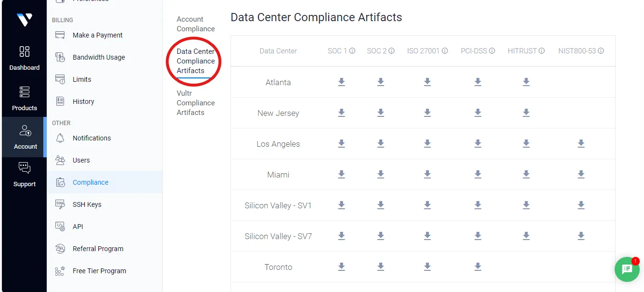Download Toronto PCI-DSS artifact
The width and height of the screenshot is (644, 292).
(478, 267)
